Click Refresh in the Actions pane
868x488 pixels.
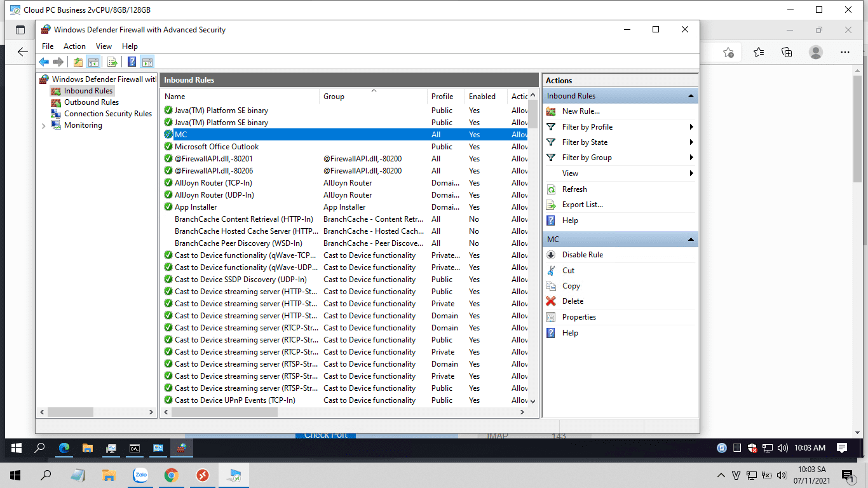(574, 189)
